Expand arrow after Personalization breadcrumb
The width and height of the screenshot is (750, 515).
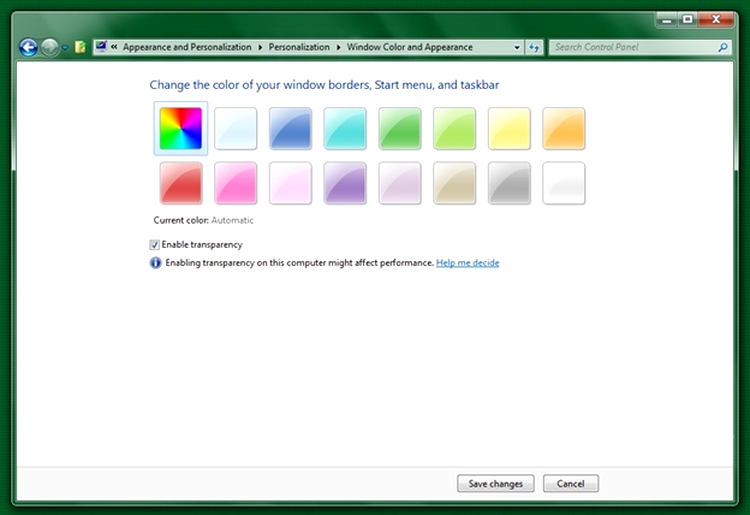tap(338, 47)
